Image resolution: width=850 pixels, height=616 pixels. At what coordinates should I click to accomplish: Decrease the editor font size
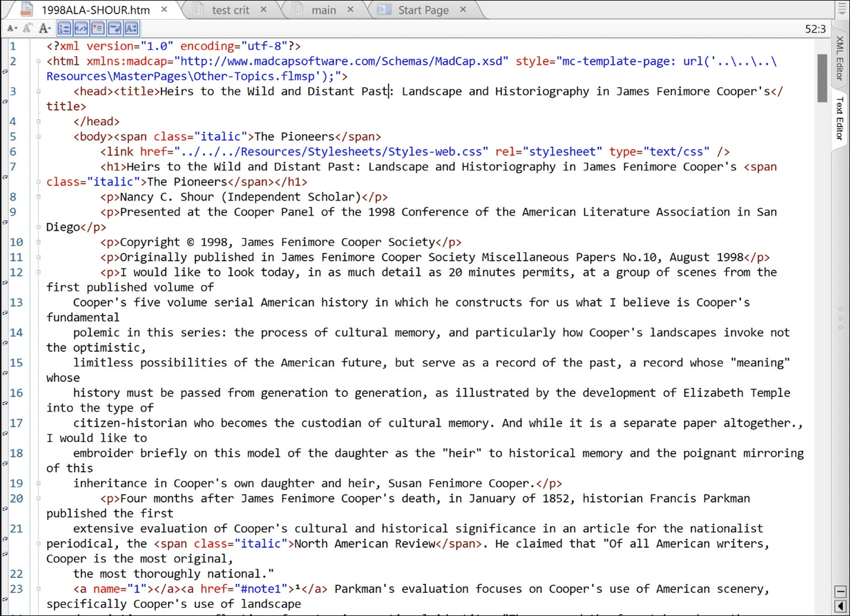(x=12, y=28)
